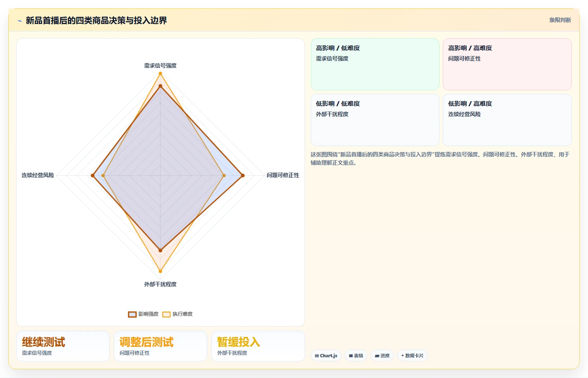Click the 象限判断 label in the header

point(560,20)
